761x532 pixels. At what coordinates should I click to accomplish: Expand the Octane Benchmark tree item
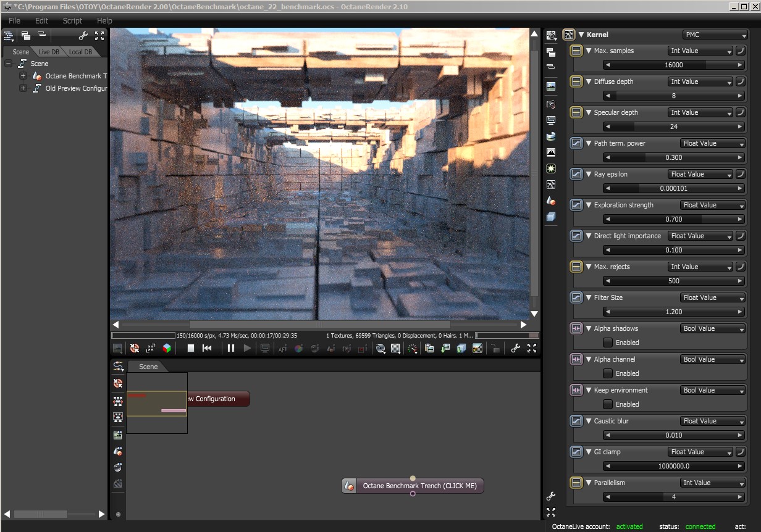[x=23, y=76]
